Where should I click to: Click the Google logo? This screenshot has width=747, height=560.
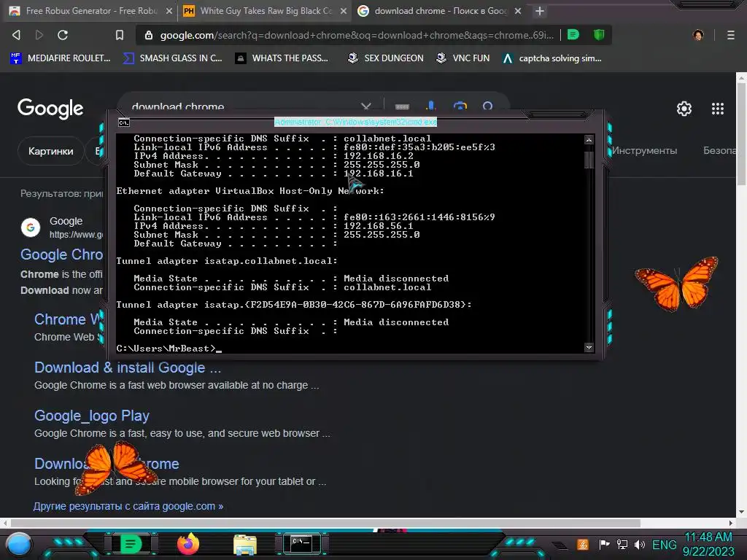click(50, 109)
